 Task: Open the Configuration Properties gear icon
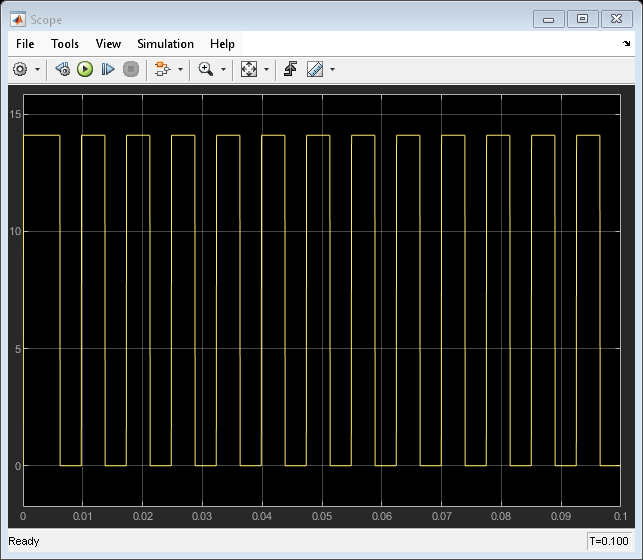(20, 69)
